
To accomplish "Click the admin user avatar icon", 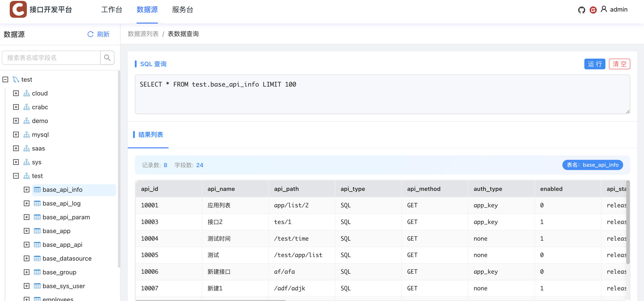I will pos(604,9).
